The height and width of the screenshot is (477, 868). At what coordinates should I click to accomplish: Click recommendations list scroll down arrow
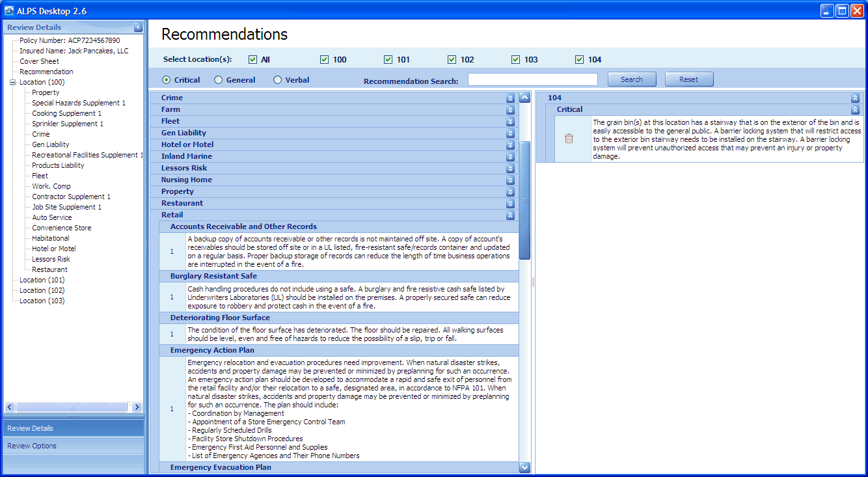[x=525, y=467]
